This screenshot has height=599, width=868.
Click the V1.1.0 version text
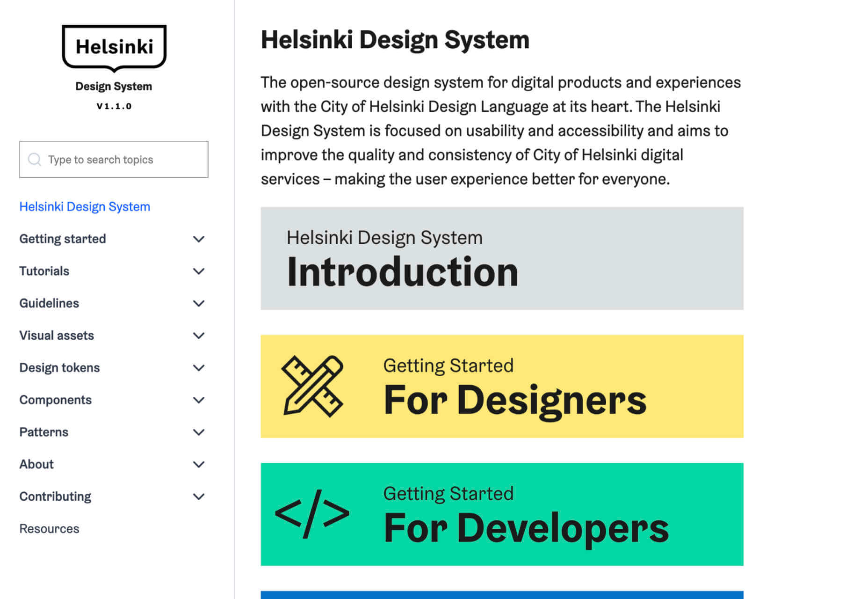(114, 106)
